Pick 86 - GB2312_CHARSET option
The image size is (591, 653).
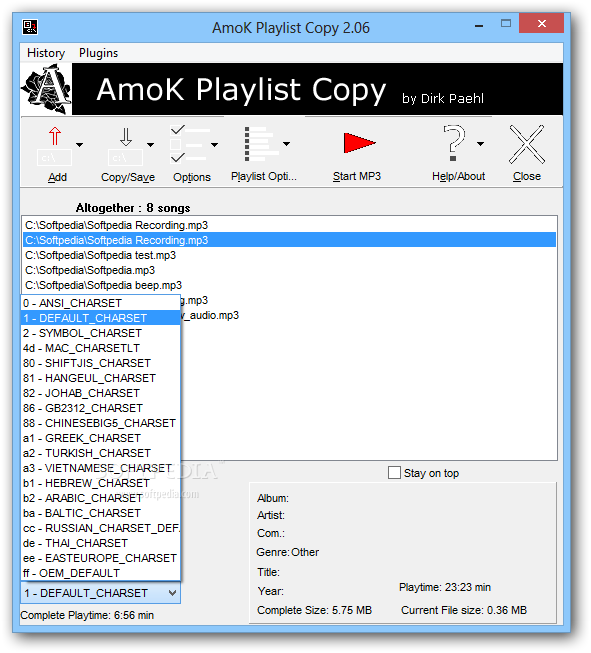[x=100, y=408]
